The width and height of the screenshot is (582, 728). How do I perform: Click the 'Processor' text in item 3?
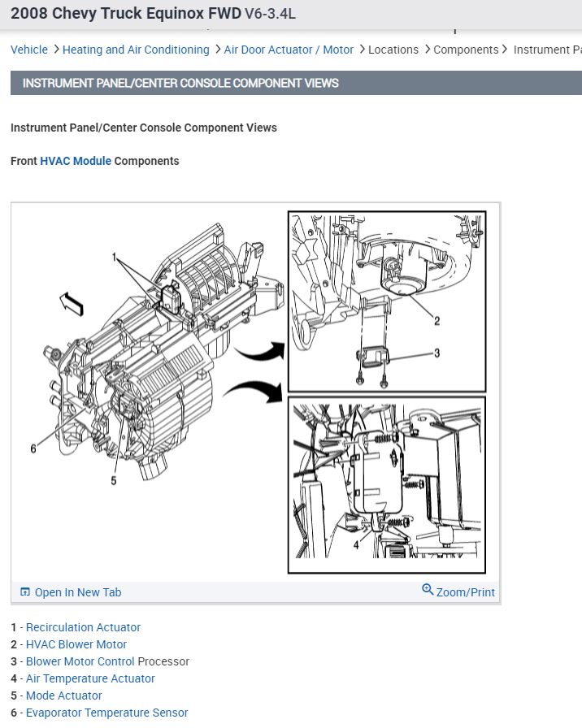click(163, 661)
